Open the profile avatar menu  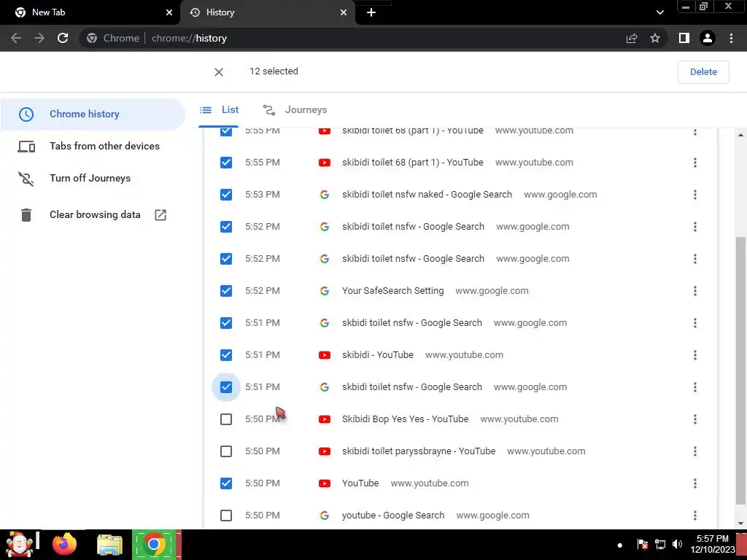coord(708,38)
